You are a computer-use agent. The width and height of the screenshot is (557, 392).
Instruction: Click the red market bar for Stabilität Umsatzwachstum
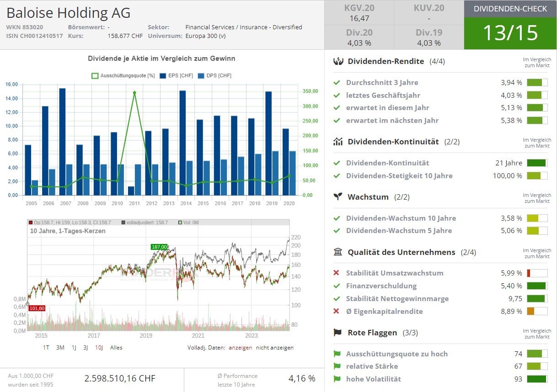(x=537, y=273)
